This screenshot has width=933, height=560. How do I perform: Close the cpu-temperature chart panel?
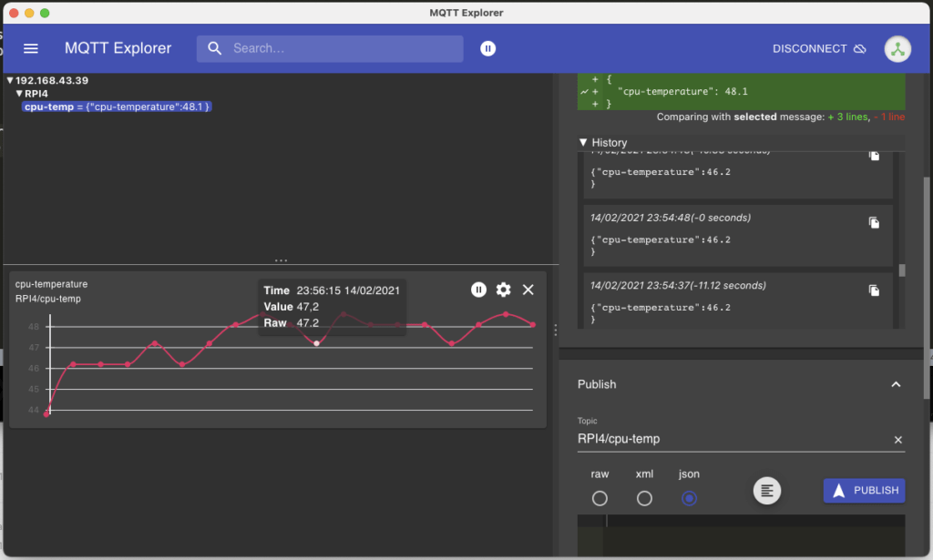point(528,290)
